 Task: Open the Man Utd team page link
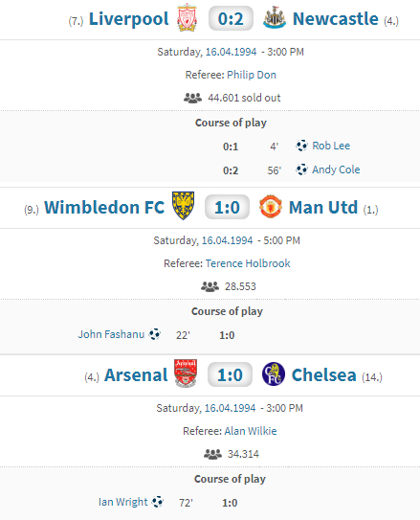[x=323, y=207]
